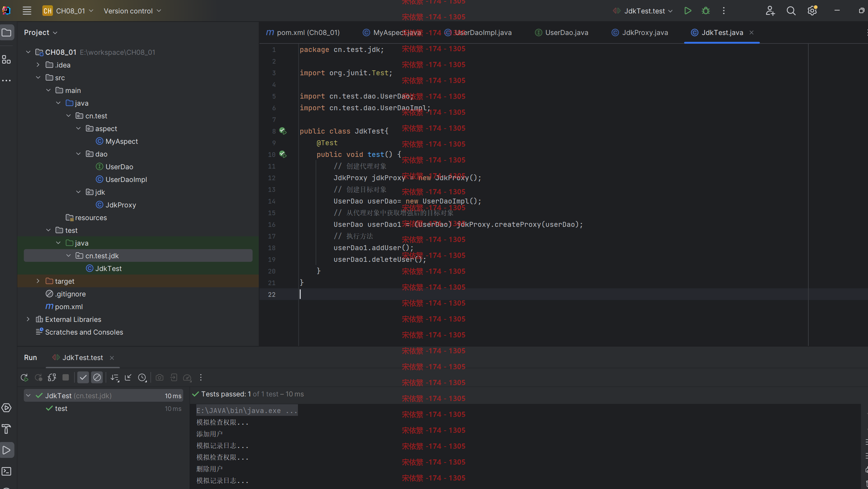Image resolution: width=868 pixels, height=489 pixels.
Task: Open the Code With Me user icon
Action: coord(770,11)
